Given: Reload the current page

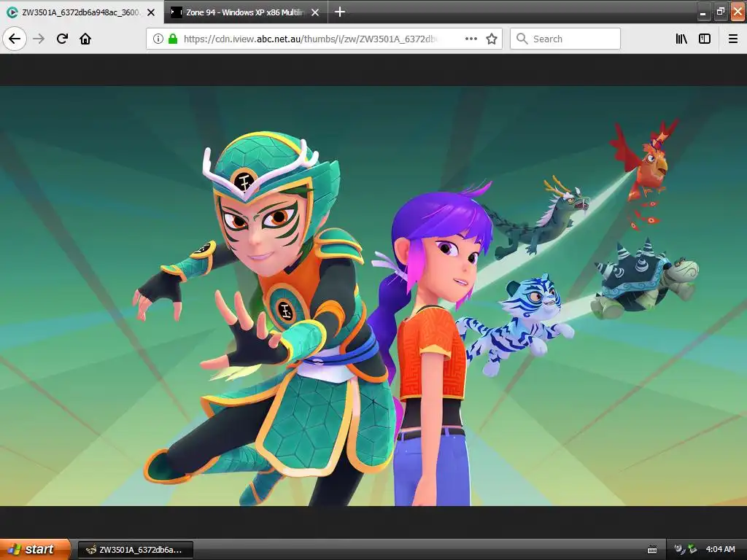Looking at the screenshot, I should coord(62,39).
